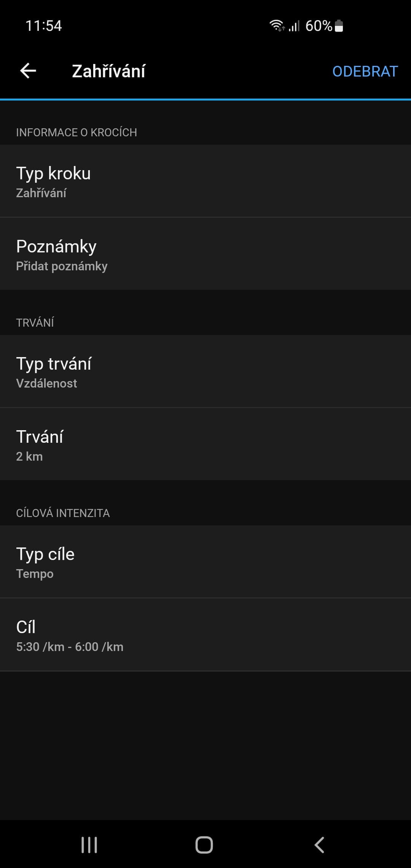Tap the TRVÁNÍ section header
Image resolution: width=411 pixels, height=868 pixels.
coord(35,323)
